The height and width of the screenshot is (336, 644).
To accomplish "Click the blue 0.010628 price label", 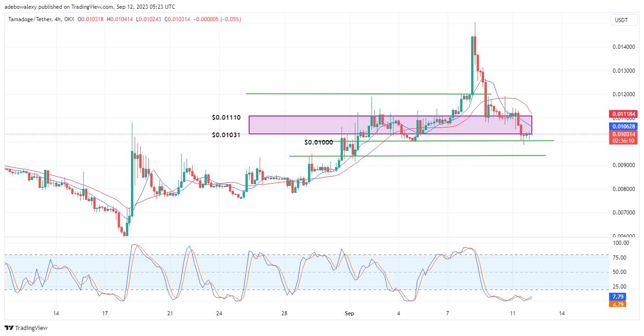I will (x=624, y=126).
